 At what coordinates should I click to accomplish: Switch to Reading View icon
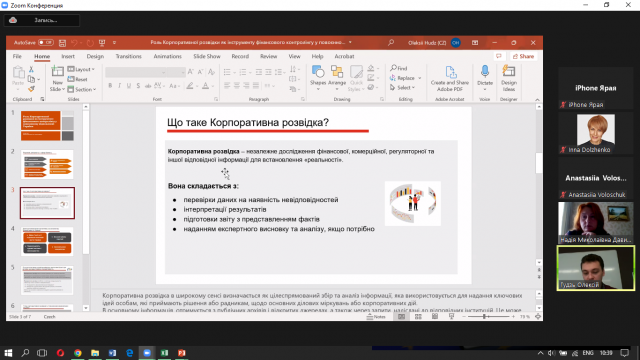(x=435, y=317)
